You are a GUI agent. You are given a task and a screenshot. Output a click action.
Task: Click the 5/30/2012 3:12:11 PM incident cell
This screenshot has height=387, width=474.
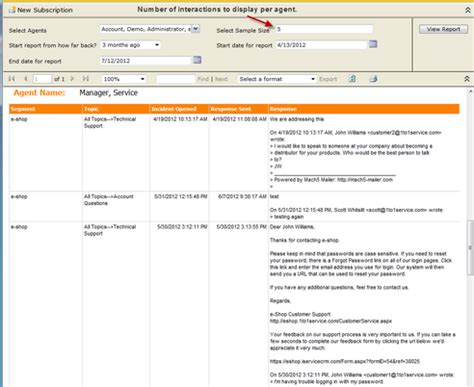tap(182, 227)
